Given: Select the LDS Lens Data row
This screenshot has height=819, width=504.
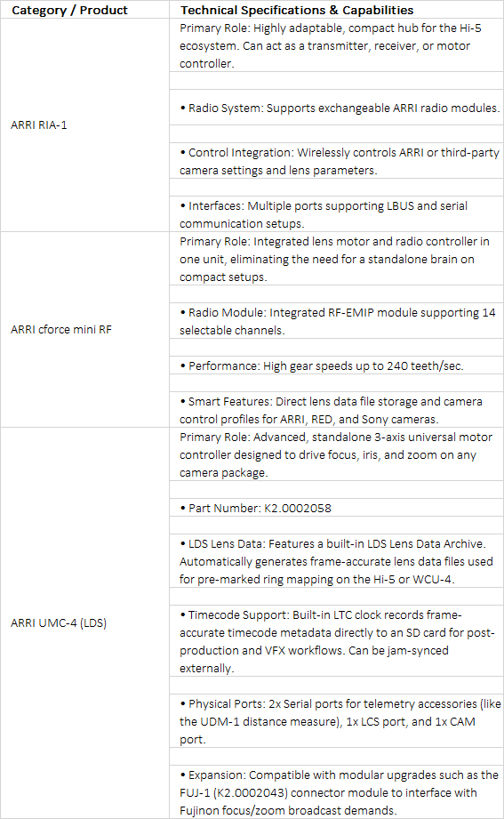Looking at the screenshot, I should pyautogui.click(x=336, y=561).
